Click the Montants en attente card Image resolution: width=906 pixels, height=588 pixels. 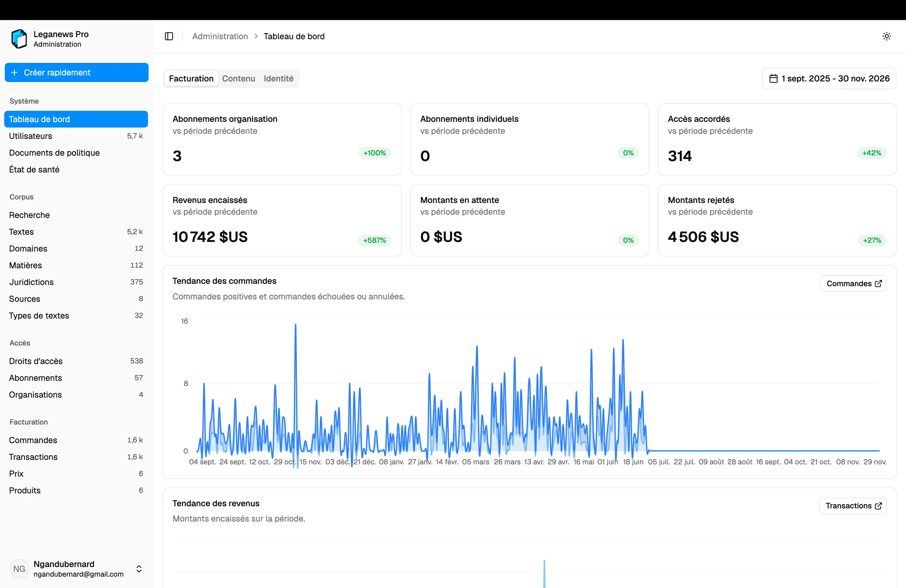529,220
